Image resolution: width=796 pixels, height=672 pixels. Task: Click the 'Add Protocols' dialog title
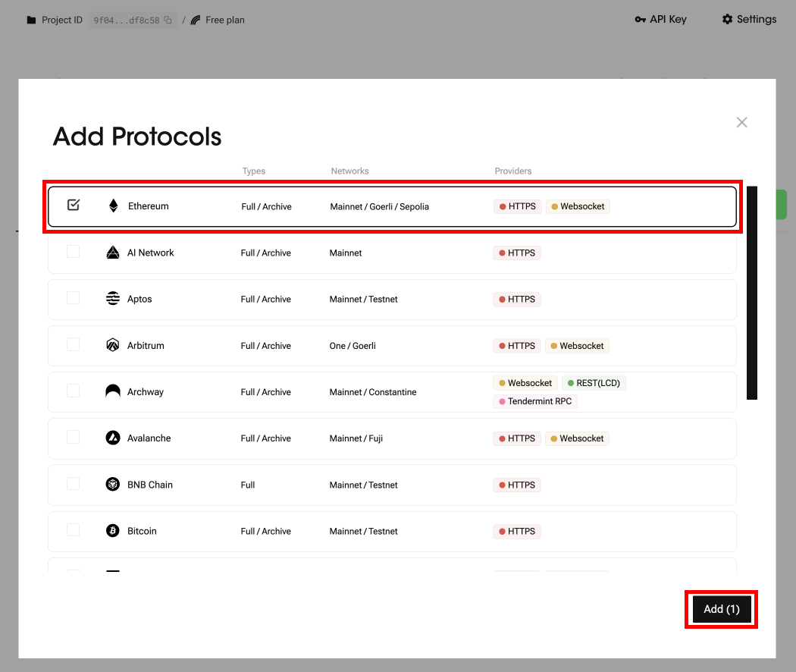(137, 136)
